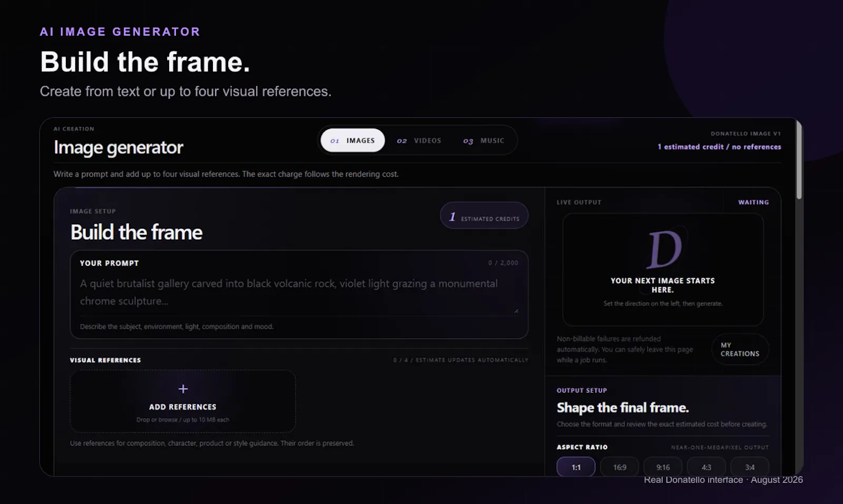Click the 1 Estimated Credits badge
This screenshot has width=843, height=504.
484,216
